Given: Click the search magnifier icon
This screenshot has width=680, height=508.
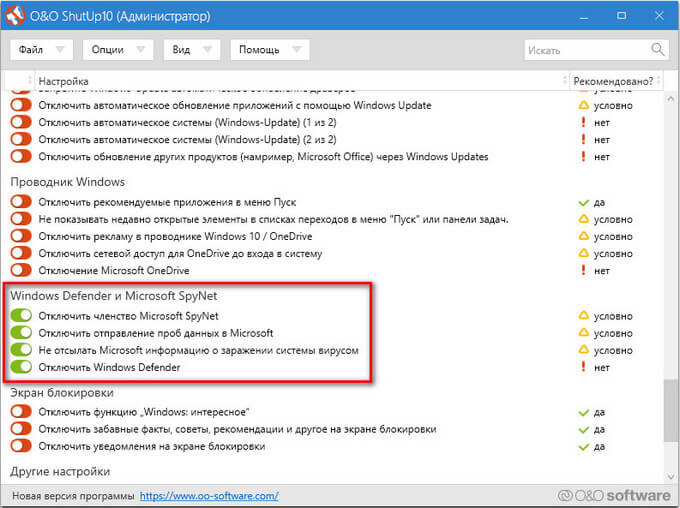Looking at the screenshot, I should point(657,49).
